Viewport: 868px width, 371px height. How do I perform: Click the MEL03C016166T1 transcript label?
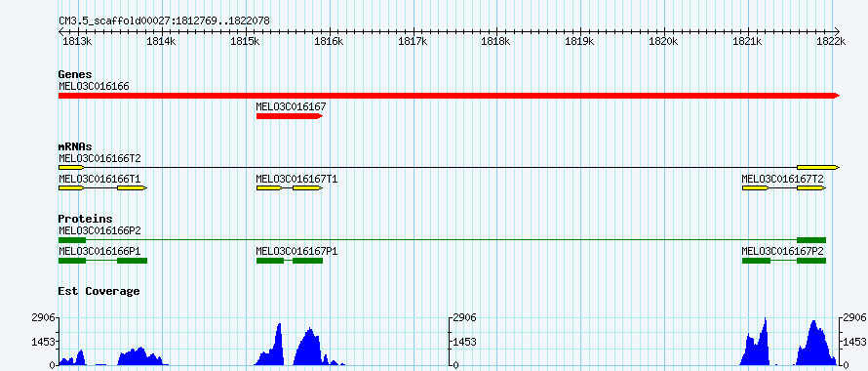(x=99, y=179)
